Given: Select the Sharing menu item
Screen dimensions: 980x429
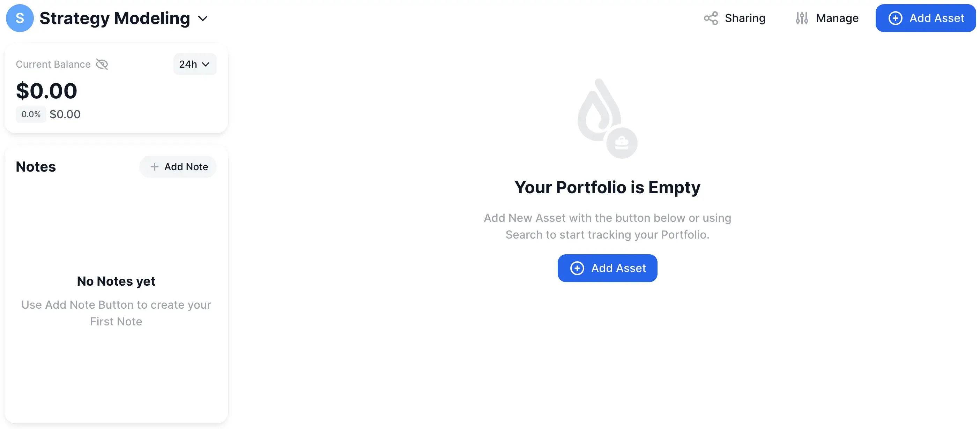Looking at the screenshot, I should 745,18.
